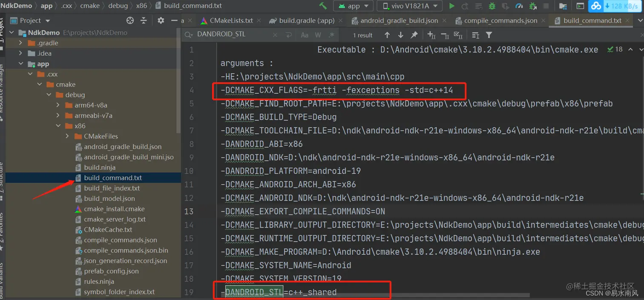Open Project Structure folder icon in toolbar

tap(563, 6)
